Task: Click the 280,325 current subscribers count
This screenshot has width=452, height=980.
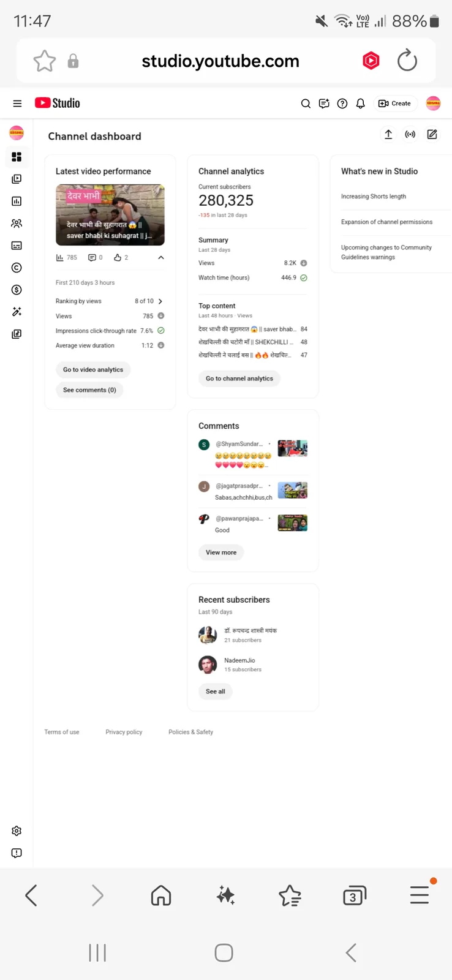Action: click(x=226, y=200)
